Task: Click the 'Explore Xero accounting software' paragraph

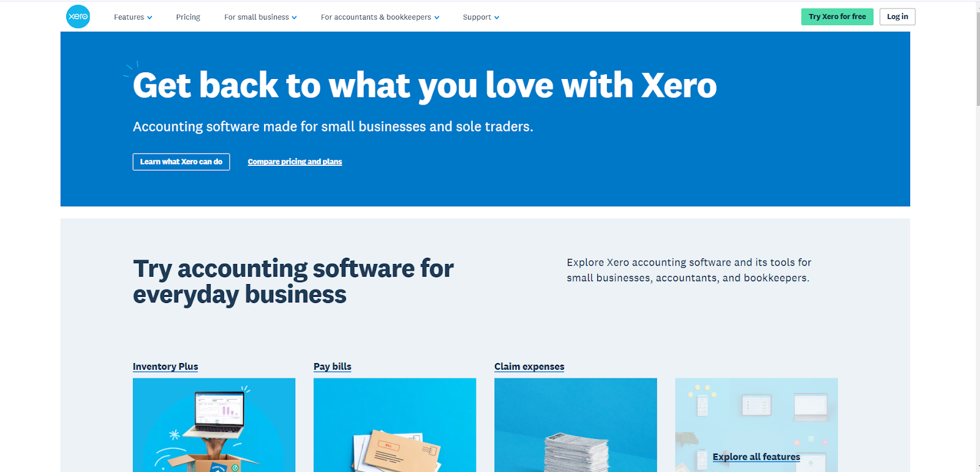Action: (x=689, y=270)
